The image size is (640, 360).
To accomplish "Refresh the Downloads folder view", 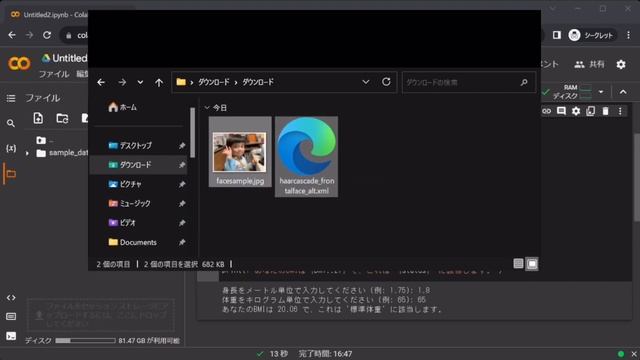I will click(386, 82).
